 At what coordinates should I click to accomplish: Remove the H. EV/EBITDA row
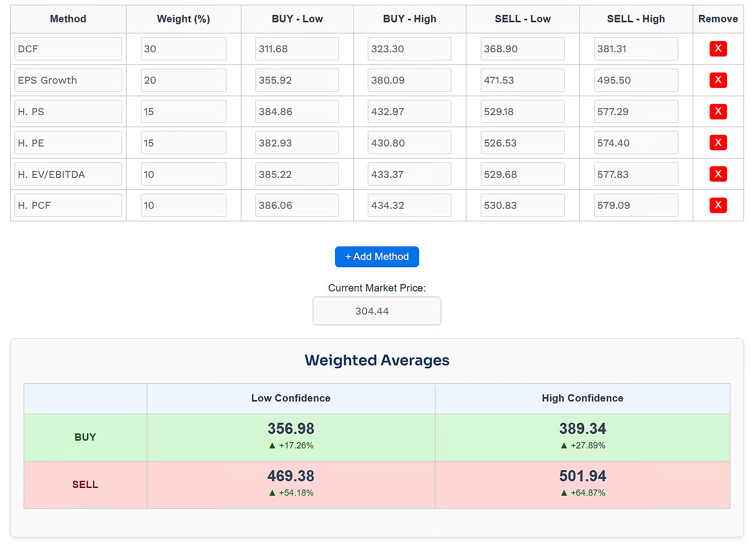718,174
